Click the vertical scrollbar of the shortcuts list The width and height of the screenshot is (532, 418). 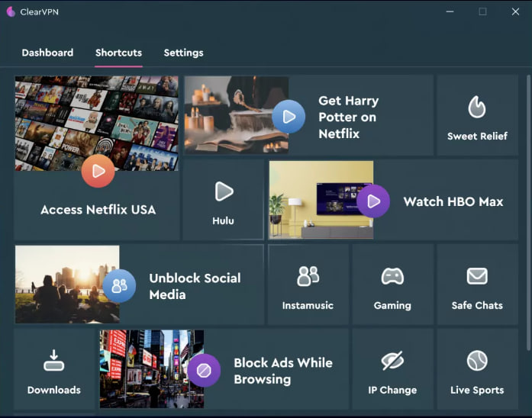528,214
